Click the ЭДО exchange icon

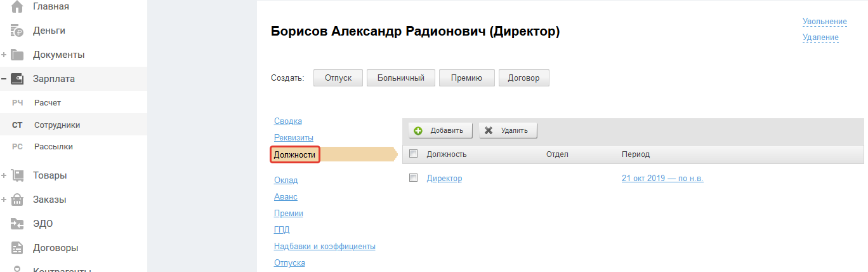pos(17,224)
